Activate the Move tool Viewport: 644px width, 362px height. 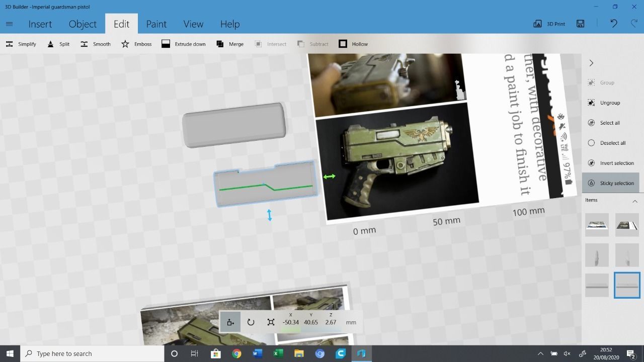point(230,322)
